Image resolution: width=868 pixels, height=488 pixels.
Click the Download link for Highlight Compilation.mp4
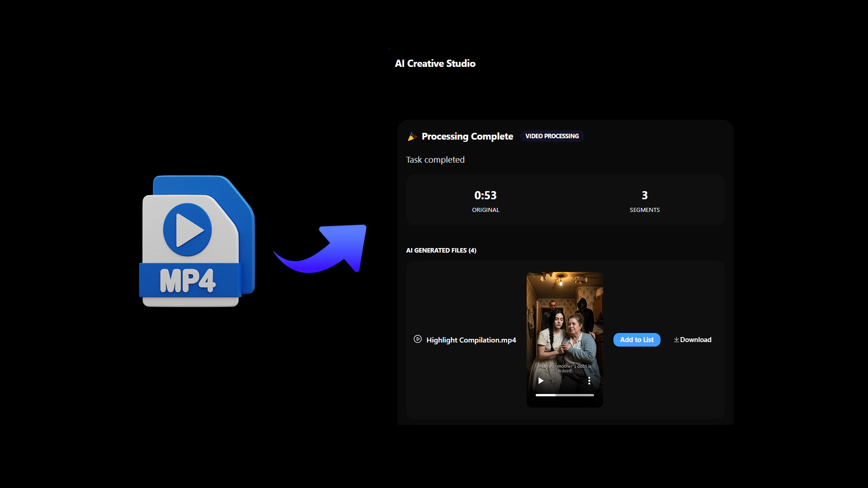coord(695,339)
